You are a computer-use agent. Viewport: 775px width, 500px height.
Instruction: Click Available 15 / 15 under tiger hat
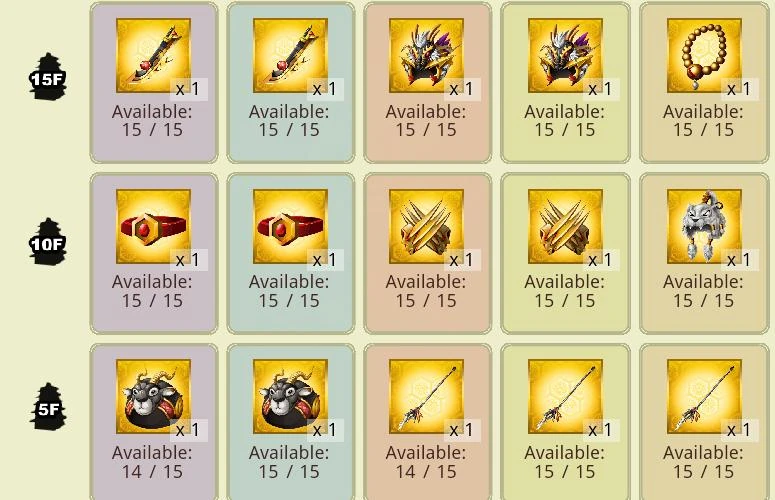[x=703, y=291]
